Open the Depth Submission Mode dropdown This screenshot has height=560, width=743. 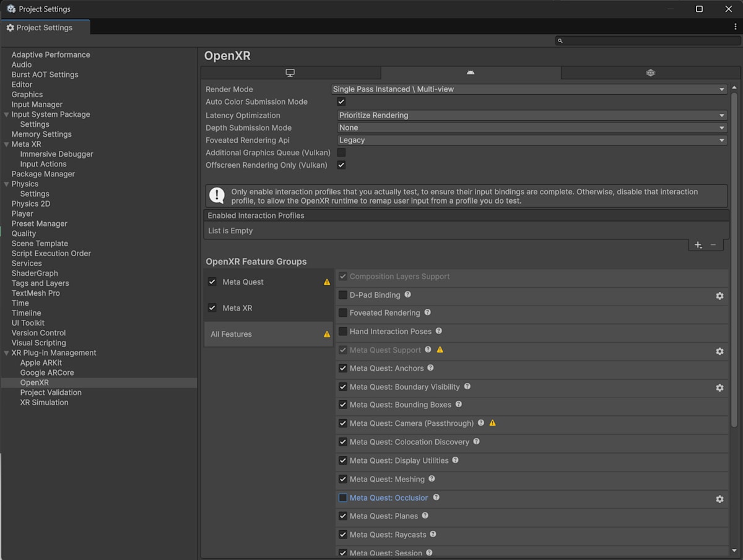tap(532, 127)
